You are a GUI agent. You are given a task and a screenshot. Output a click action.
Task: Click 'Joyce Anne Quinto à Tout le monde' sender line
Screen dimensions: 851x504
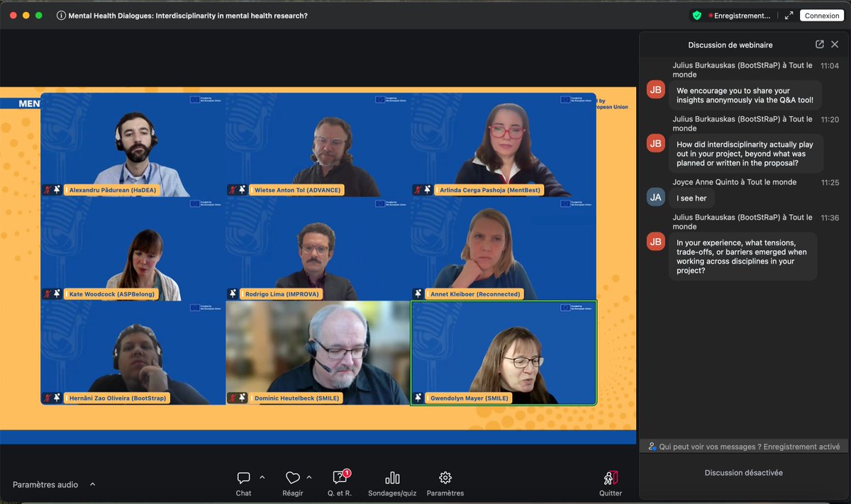[735, 182]
